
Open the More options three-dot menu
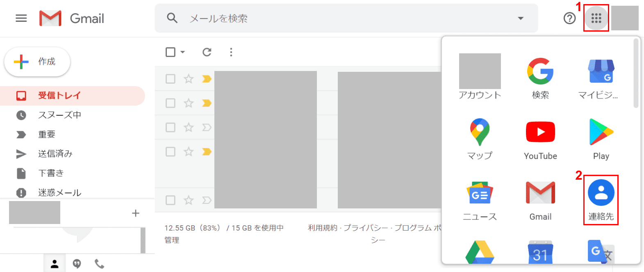231,52
